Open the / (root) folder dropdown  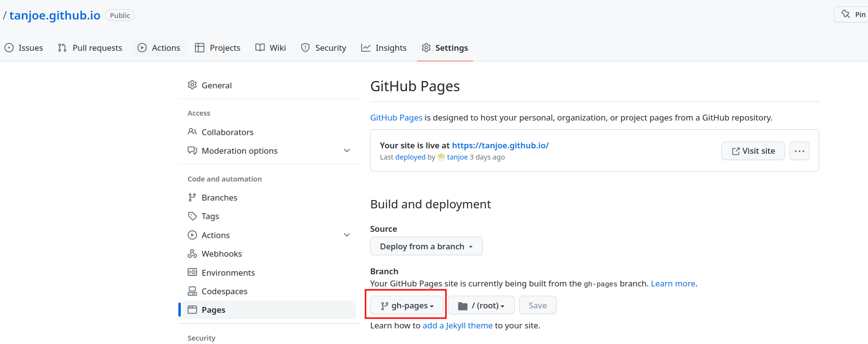[481, 305]
